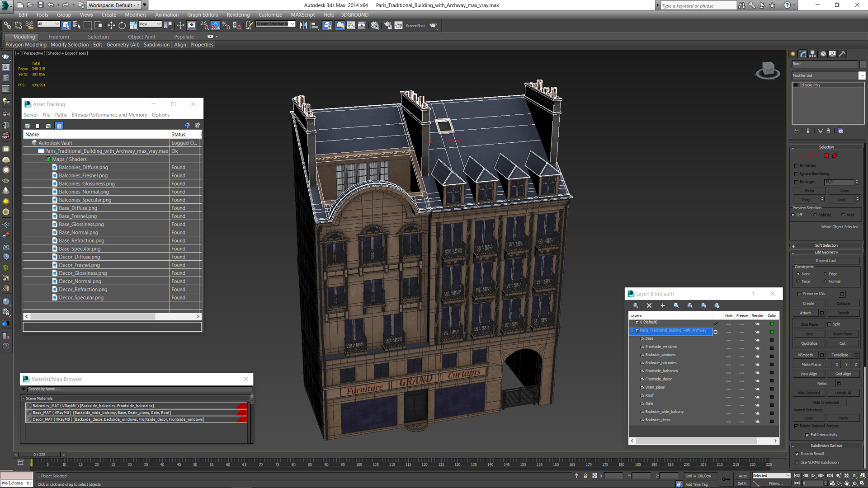Select the Animation menu tab
The image size is (868, 488).
(167, 14)
